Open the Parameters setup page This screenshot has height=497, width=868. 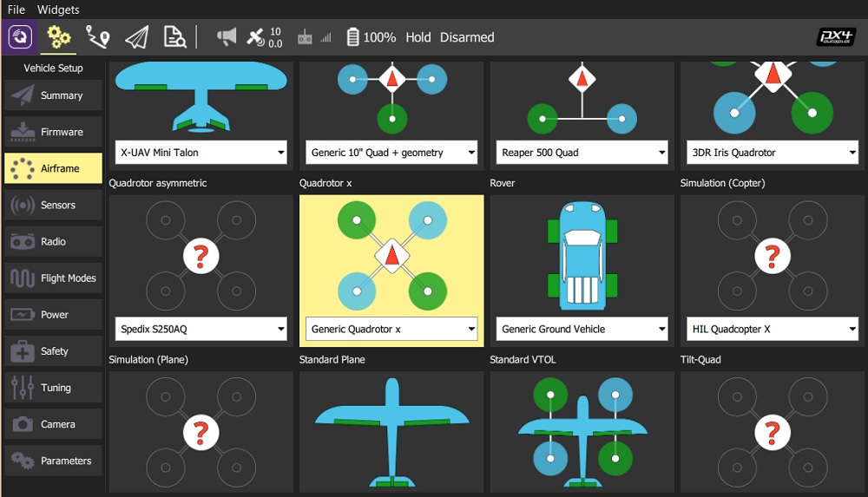(x=53, y=461)
